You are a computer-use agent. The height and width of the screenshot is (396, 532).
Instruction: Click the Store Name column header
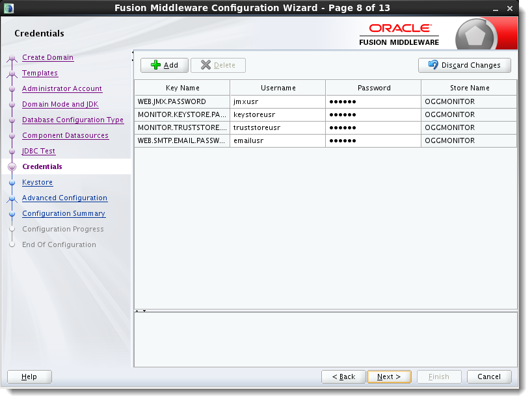(469, 88)
